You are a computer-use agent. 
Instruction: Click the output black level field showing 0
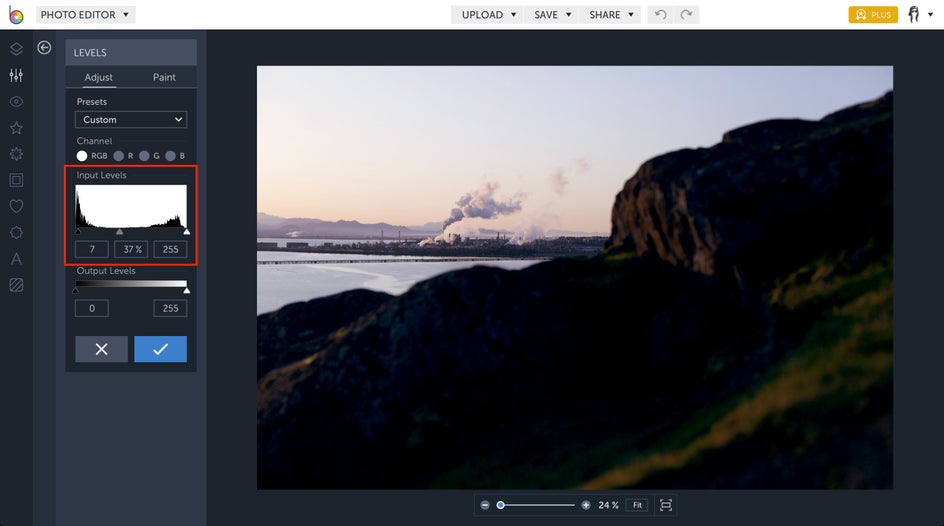92,308
